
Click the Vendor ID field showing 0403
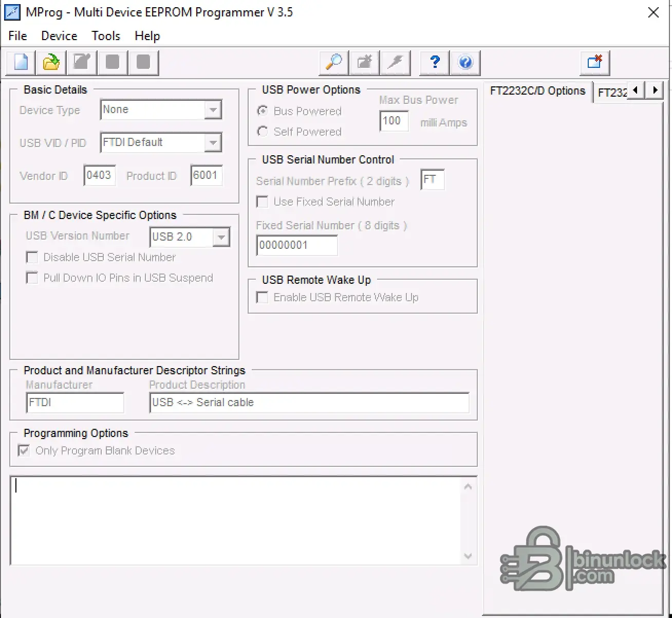click(x=100, y=175)
